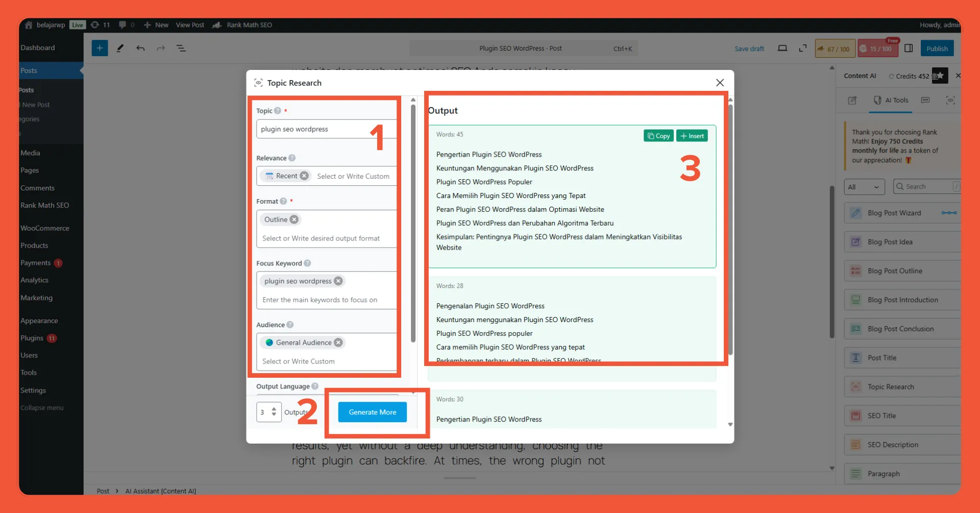Image resolution: width=980 pixels, height=513 pixels.
Task: Increase the number of outputs stepper
Action: click(274, 409)
